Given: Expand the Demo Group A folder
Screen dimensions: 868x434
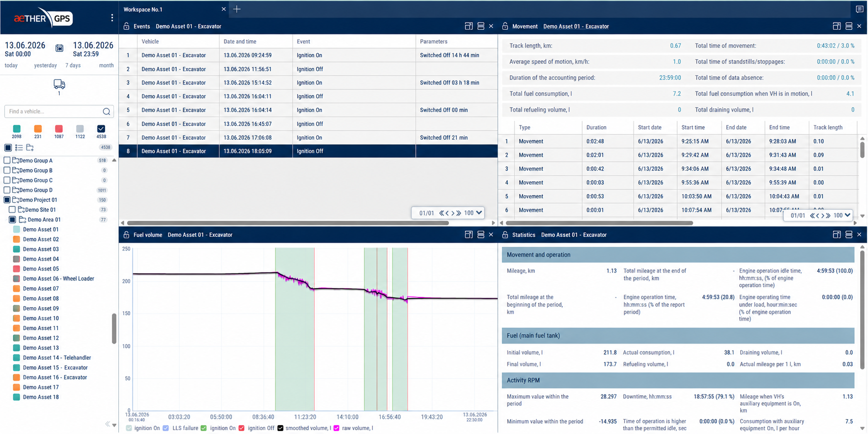Looking at the screenshot, I should (16, 160).
